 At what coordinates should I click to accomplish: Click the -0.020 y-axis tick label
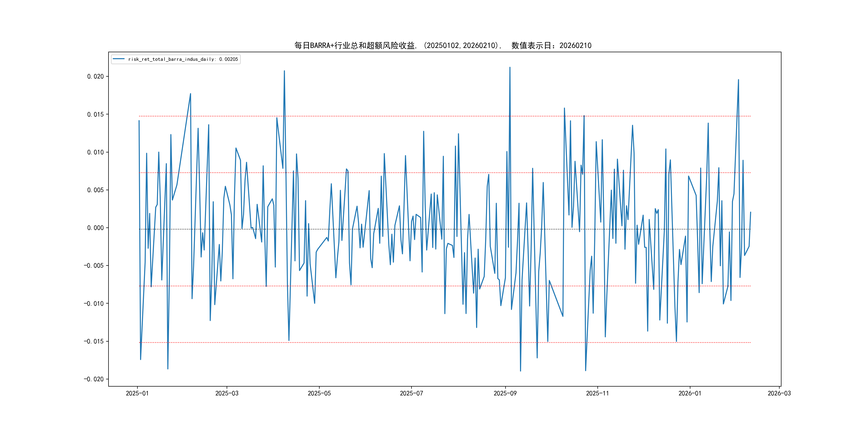click(94, 379)
